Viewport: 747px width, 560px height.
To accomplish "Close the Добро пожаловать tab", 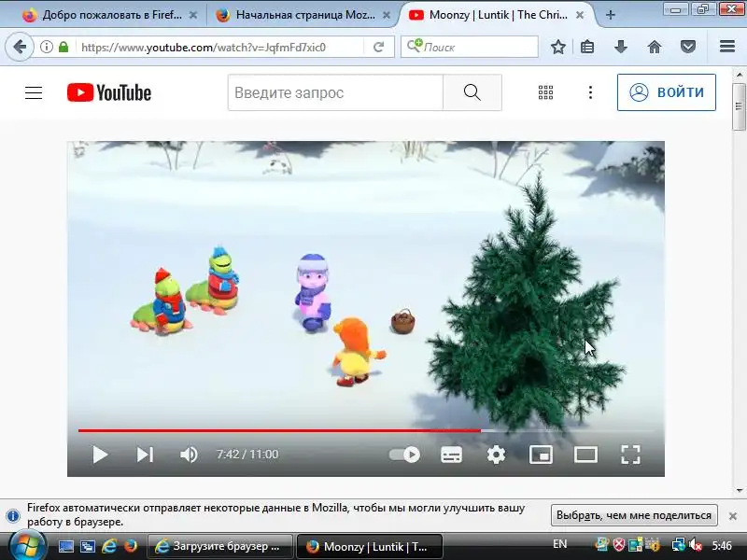I will pos(193,15).
